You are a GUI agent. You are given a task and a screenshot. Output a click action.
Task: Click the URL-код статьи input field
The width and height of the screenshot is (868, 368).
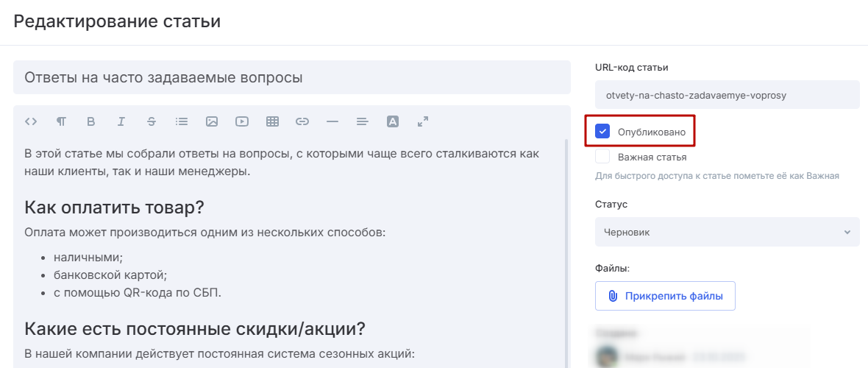[727, 95]
